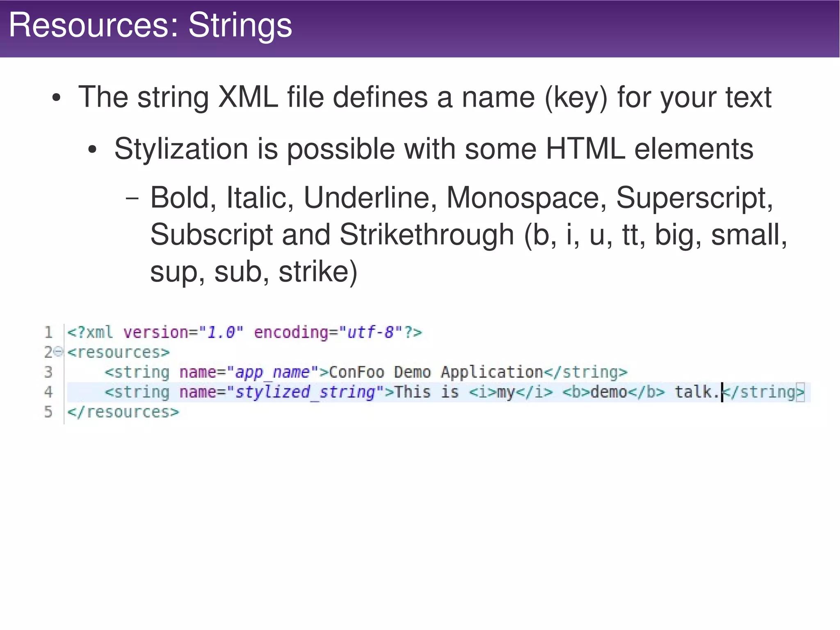Click the '<b>demo</b>' bold markup
840x630 pixels.
click(x=613, y=392)
